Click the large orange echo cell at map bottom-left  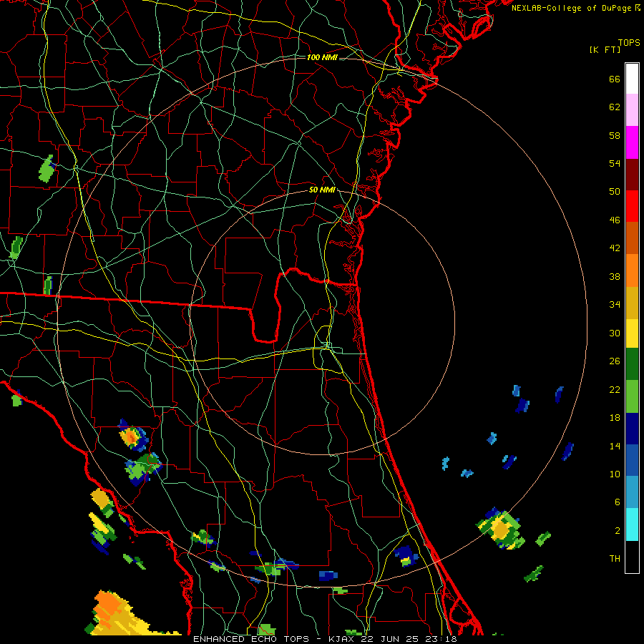[123, 614]
